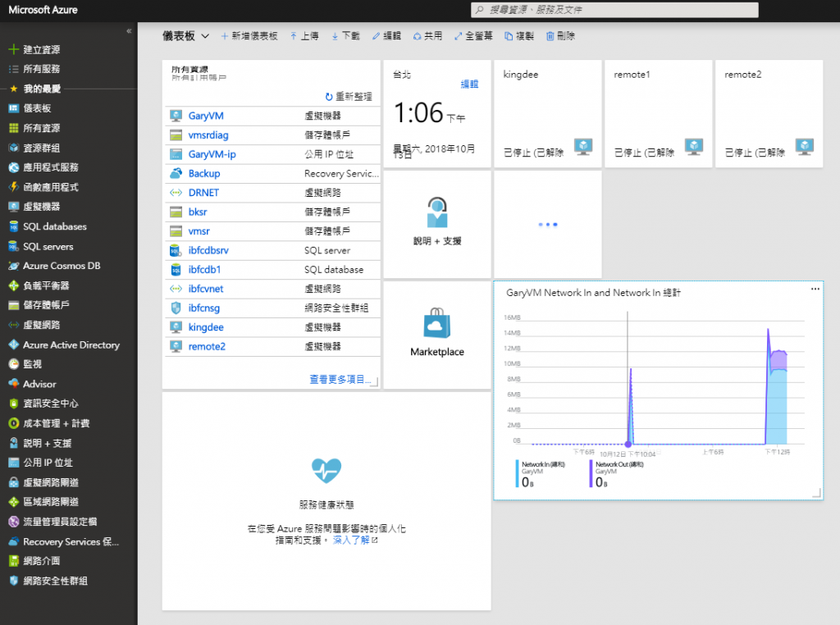Open 成本管理 + 計費 icon in sidebar
Image resolution: width=840 pixels, height=625 pixels.
click(14, 423)
